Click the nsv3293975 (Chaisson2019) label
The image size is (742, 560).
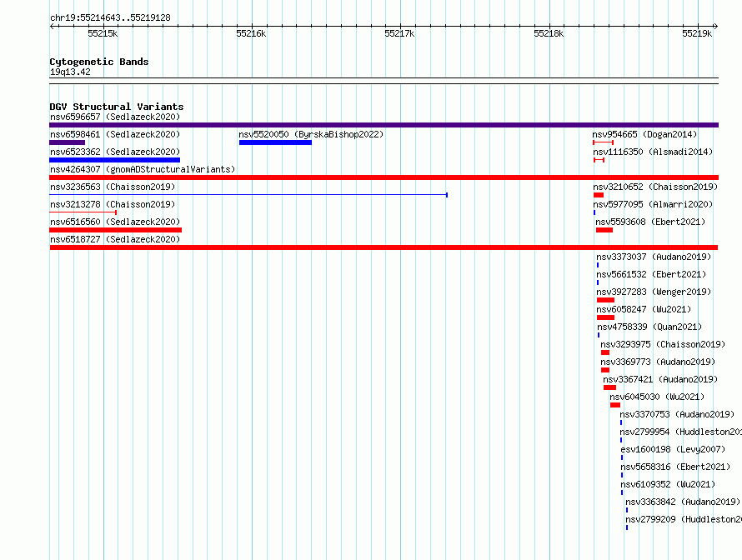663,344
